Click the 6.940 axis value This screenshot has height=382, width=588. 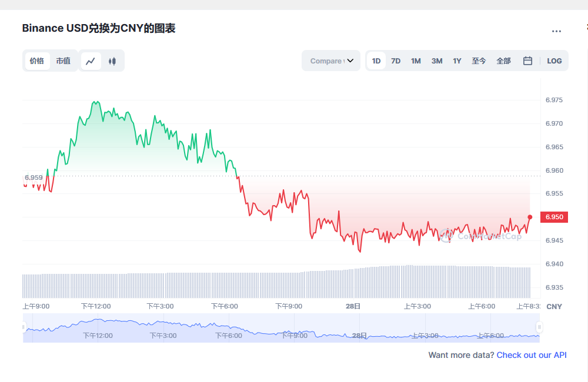[554, 264]
